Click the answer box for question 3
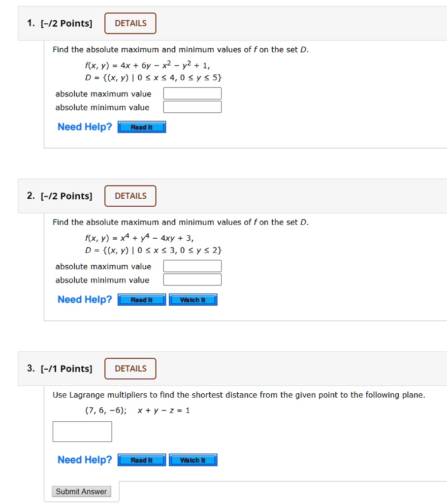The height and width of the screenshot is (504, 447). click(x=82, y=431)
